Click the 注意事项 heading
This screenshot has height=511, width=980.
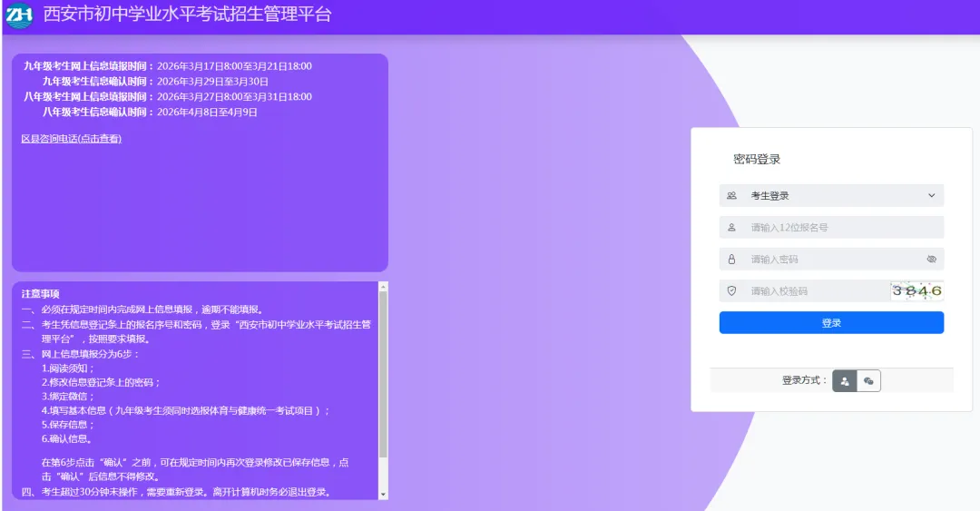pos(41,294)
